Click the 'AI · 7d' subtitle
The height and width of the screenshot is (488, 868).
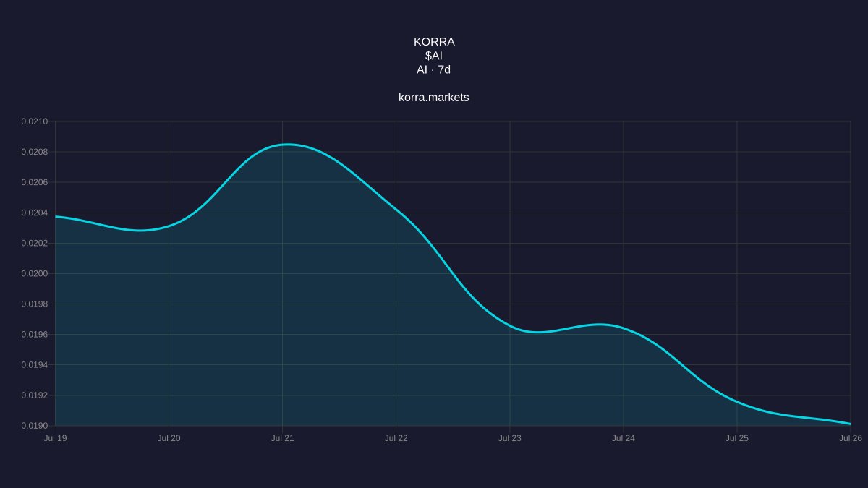click(434, 69)
